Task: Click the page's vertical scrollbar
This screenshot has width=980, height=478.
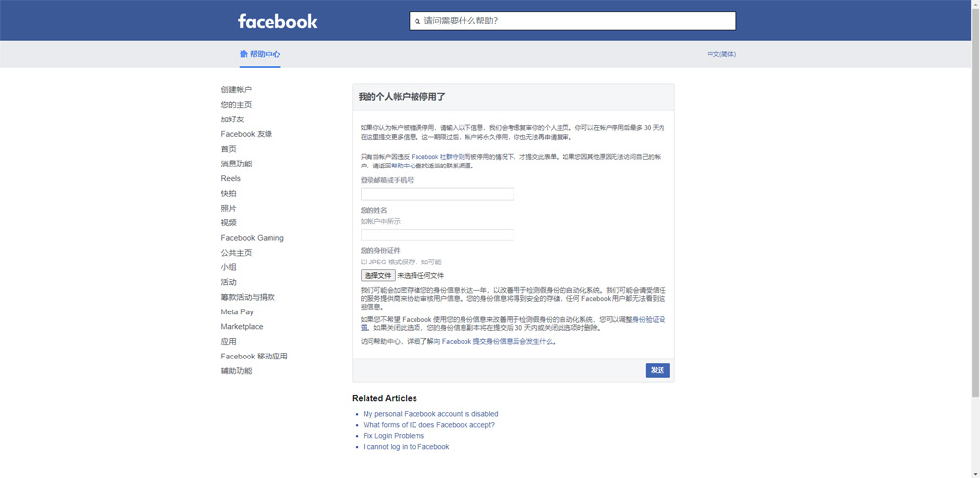Action: pyautogui.click(x=974, y=196)
